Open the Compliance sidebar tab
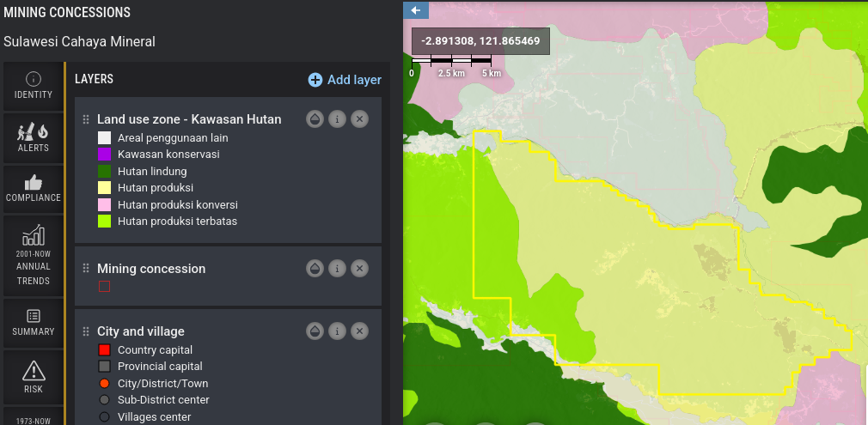Viewport: 868px width, 425px height. tap(34, 189)
